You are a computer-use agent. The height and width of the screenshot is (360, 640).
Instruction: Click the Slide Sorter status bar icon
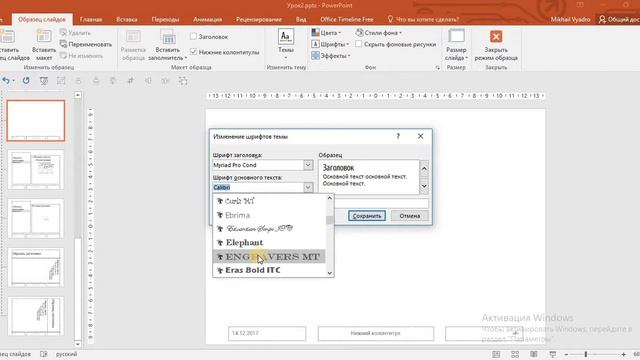click(515, 354)
